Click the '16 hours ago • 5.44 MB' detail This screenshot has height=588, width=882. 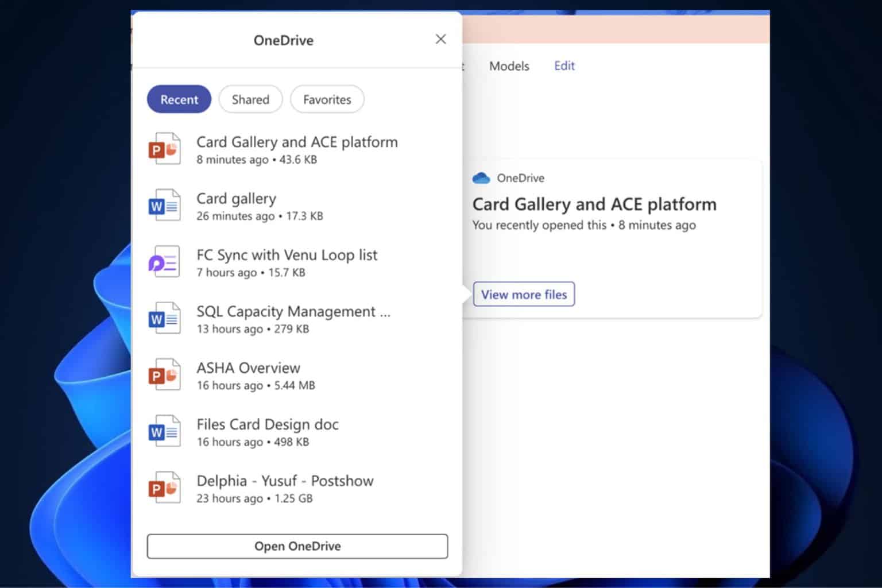click(256, 385)
